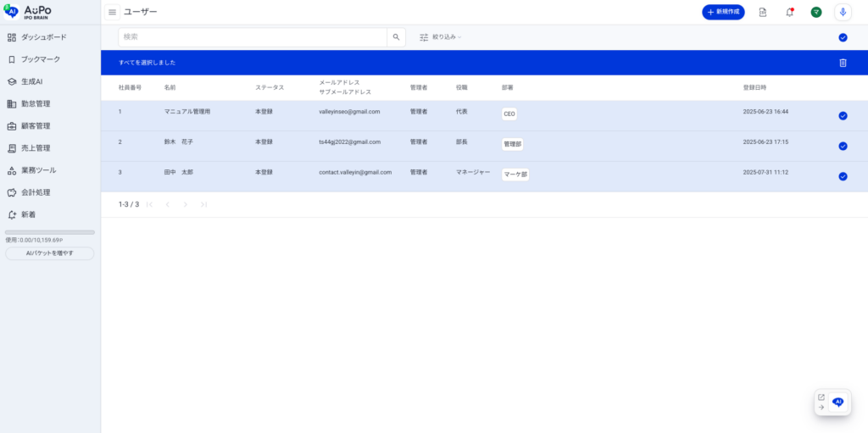The height and width of the screenshot is (433, 868).
Task: Click the AIパケットを増やす button
Action: 49,253
